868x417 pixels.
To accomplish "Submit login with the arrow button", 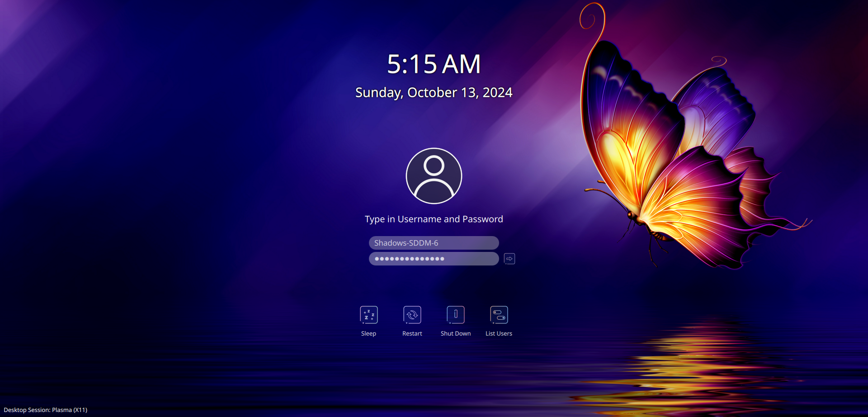I will 509,259.
